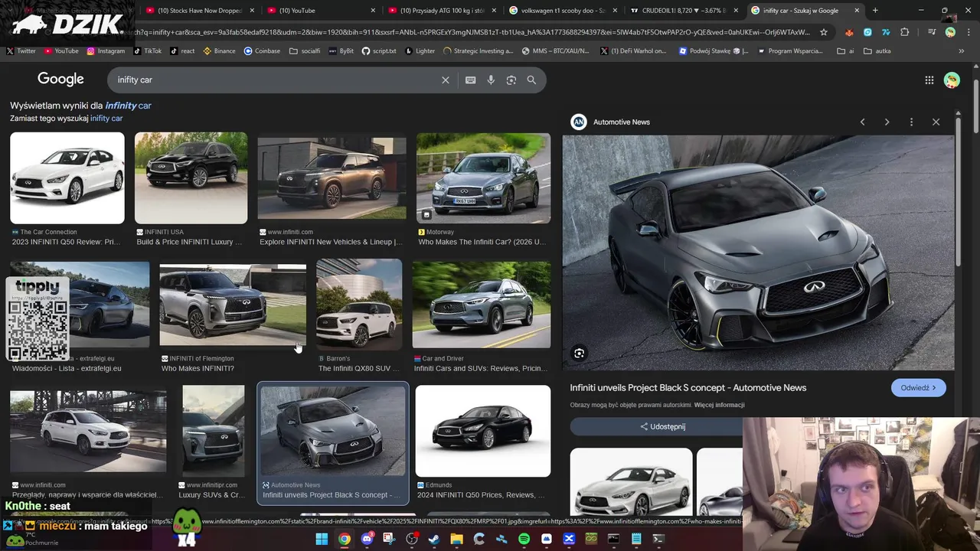Open the Windows Start menu
This screenshot has height=551, width=980.
322,539
